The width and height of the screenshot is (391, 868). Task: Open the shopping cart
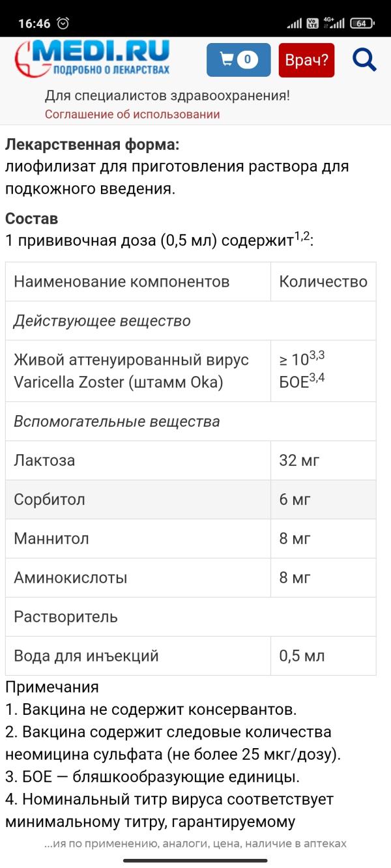tap(238, 60)
